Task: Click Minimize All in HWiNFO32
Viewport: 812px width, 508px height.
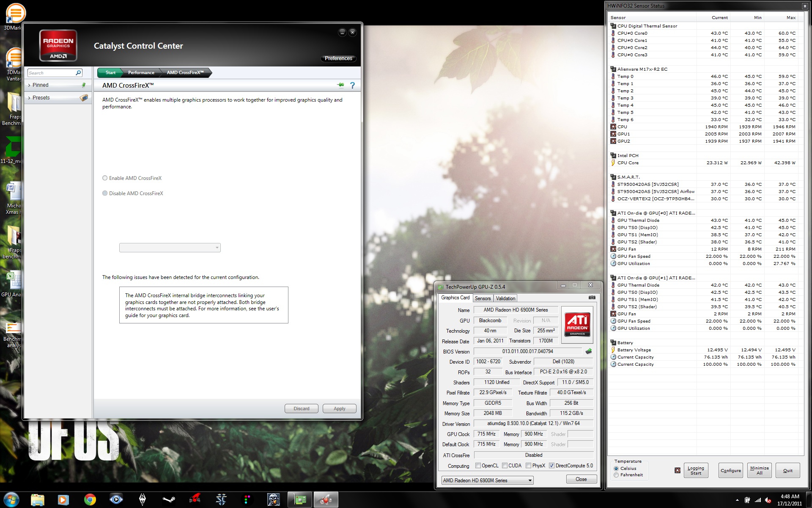Action: tap(760, 470)
